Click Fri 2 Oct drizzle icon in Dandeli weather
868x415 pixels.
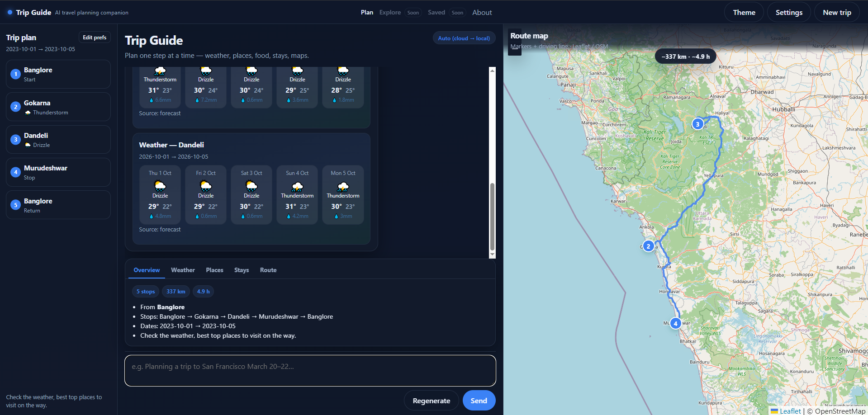pos(206,186)
